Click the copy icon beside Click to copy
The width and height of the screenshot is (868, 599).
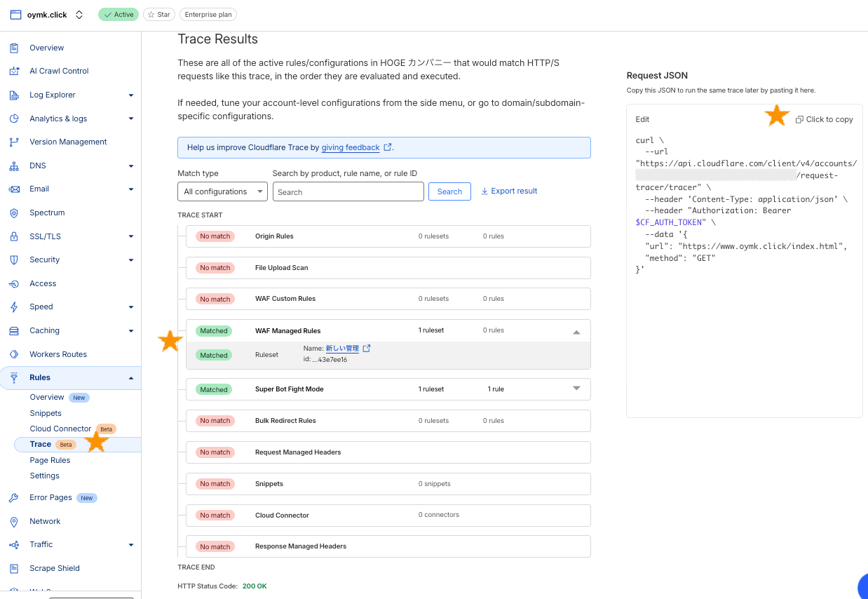pyautogui.click(x=799, y=120)
